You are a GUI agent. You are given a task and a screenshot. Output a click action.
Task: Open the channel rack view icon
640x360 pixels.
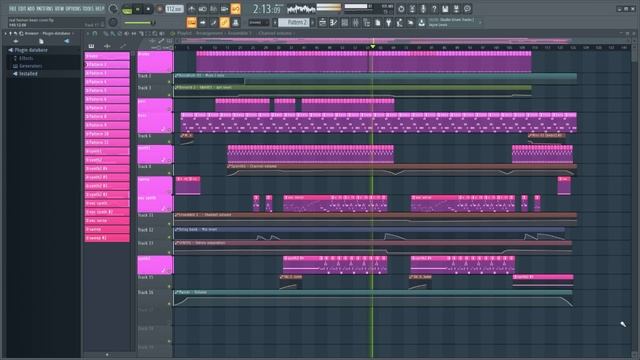point(344,22)
